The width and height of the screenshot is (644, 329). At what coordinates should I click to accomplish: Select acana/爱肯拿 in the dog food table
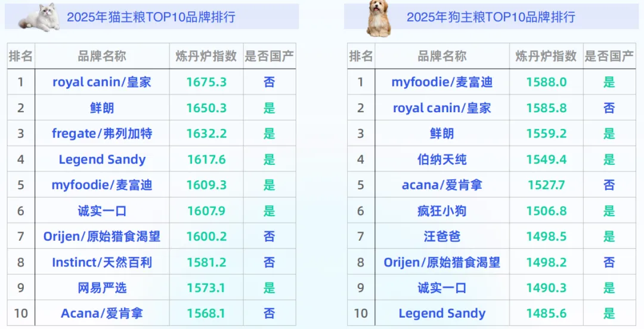click(x=442, y=185)
